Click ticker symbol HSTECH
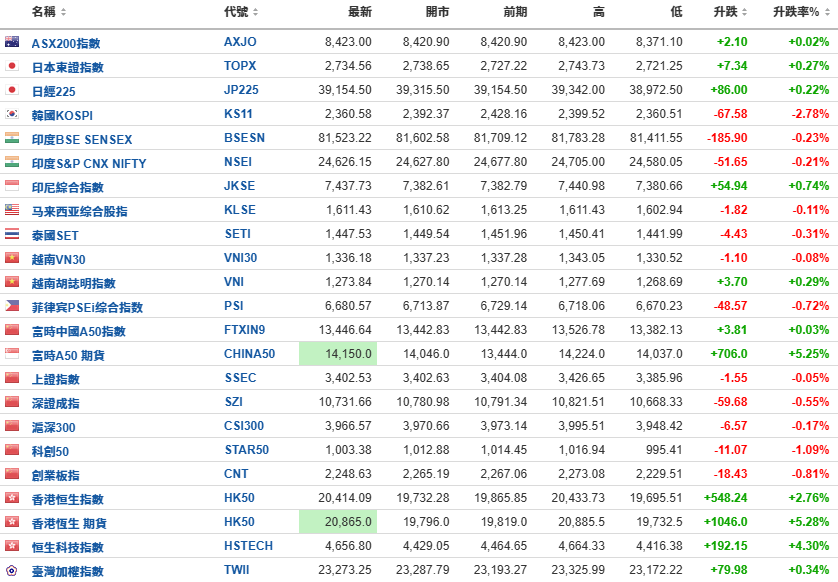838x582 pixels. click(249, 546)
